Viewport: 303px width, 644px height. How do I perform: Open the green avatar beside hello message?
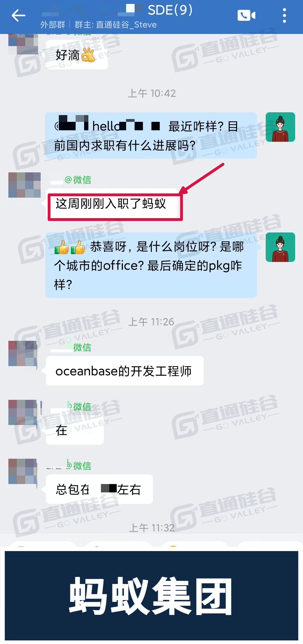(x=280, y=127)
